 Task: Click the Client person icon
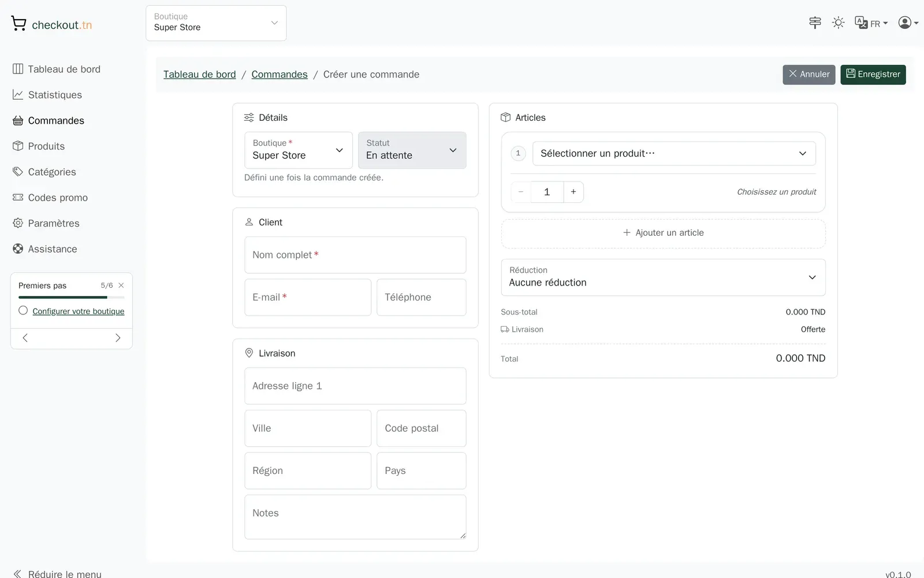click(249, 222)
